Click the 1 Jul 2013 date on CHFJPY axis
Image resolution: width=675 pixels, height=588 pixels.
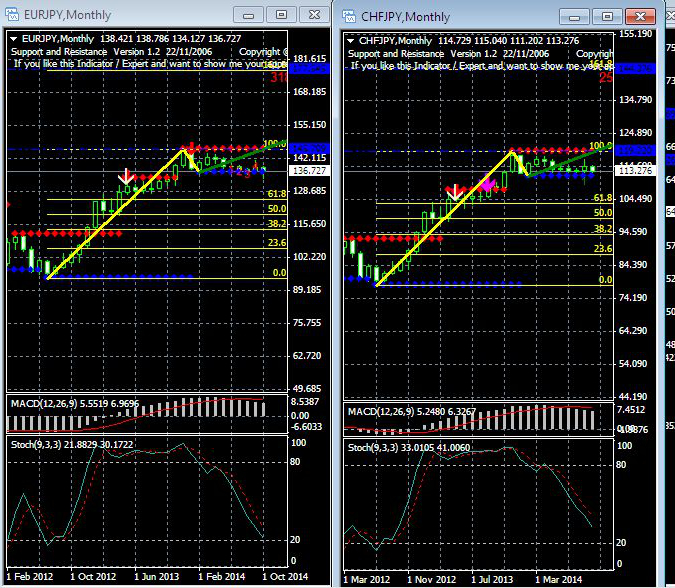pyautogui.click(x=492, y=579)
